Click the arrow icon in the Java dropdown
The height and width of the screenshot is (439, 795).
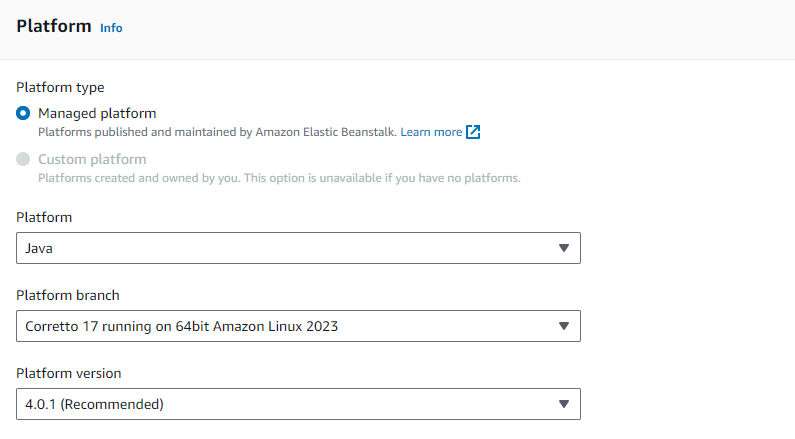tap(564, 248)
